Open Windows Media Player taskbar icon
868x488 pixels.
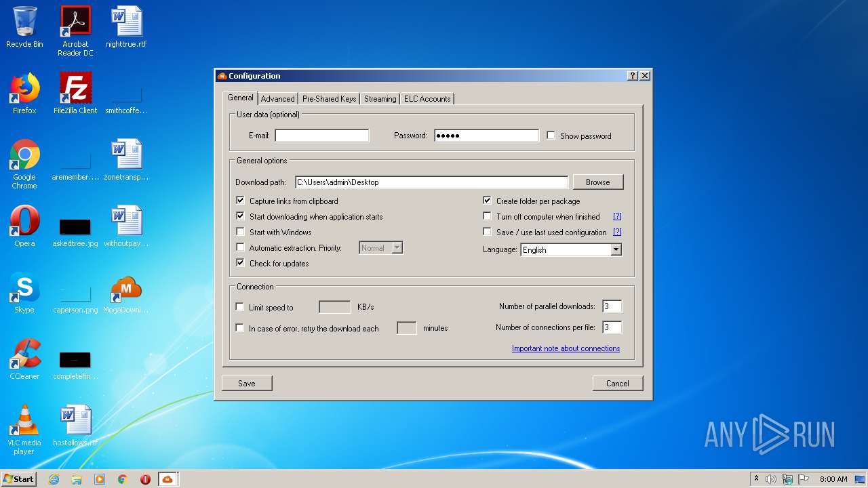100,479
